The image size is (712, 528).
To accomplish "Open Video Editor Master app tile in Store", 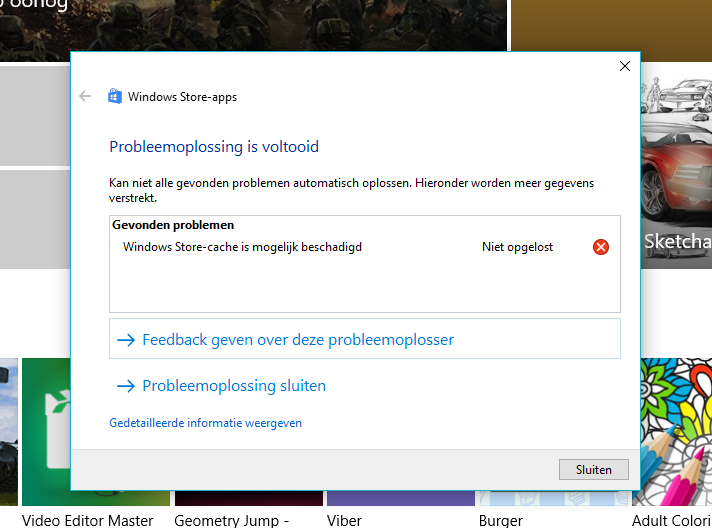I will coord(46,432).
